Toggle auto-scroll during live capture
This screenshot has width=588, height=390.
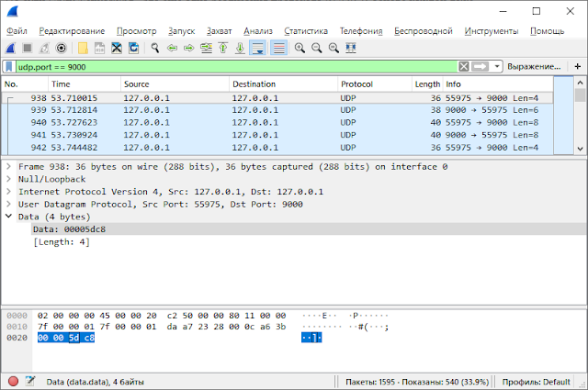point(257,48)
